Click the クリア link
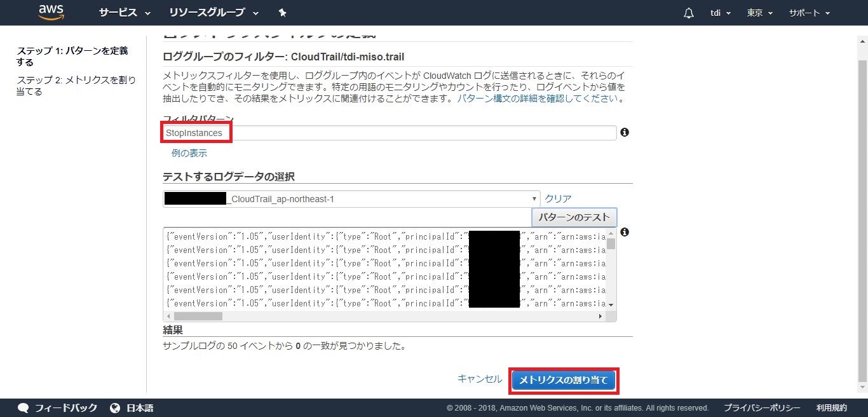The image size is (868, 417). pos(558,199)
